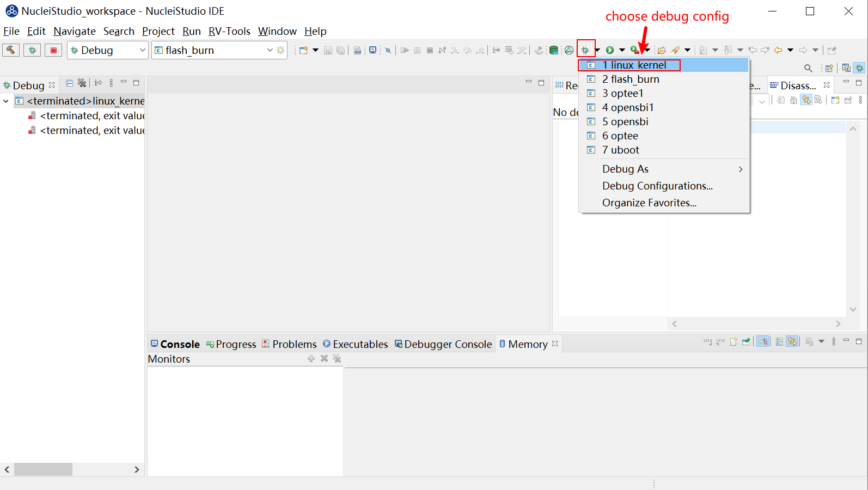Click the Open Terminal monitor icon
This screenshot has width=868, height=490.
373,50
